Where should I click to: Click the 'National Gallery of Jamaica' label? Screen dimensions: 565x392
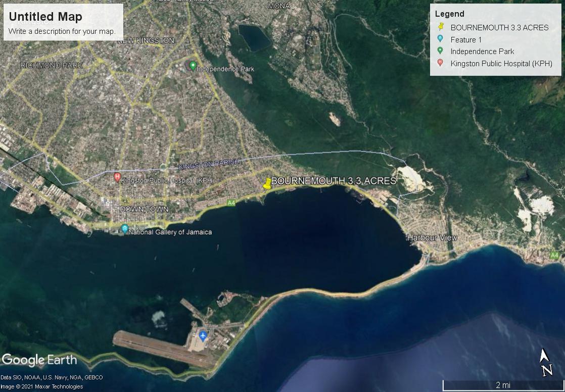point(170,232)
